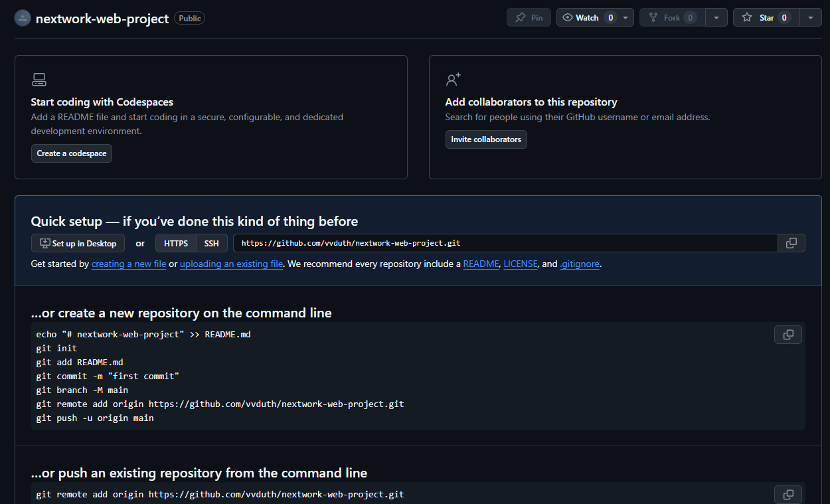Click the person-plus collaborators icon
Image resolution: width=830 pixels, height=504 pixels.
click(453, 79)
